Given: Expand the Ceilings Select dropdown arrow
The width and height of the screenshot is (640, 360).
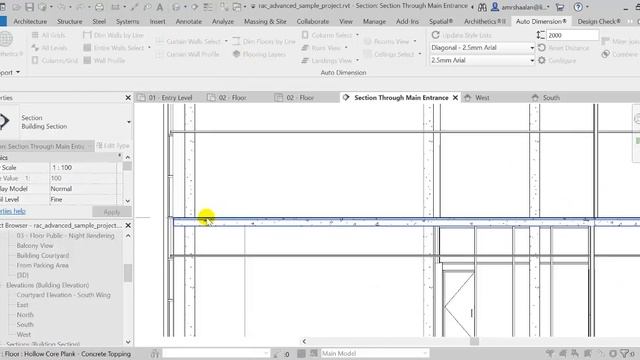Looking at the screenshot, I should pyautogui.click(x=420, y=54).
